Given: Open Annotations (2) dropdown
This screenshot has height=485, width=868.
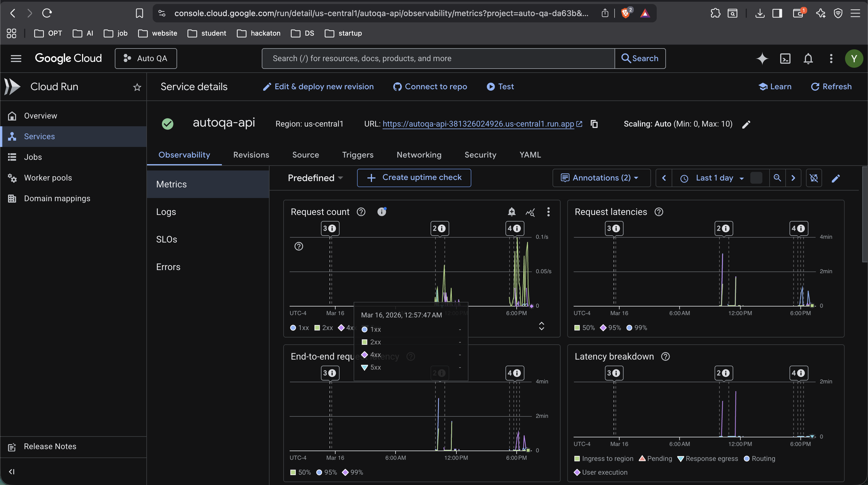Looking at the screenshot, I should [x=601, y=178].
